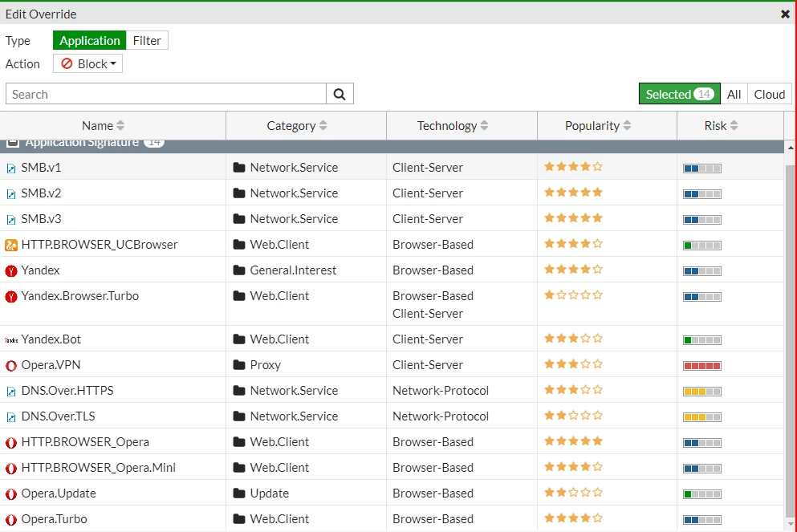Click the DNS.Over.HTTPS signature icon

tap(10, 392)
